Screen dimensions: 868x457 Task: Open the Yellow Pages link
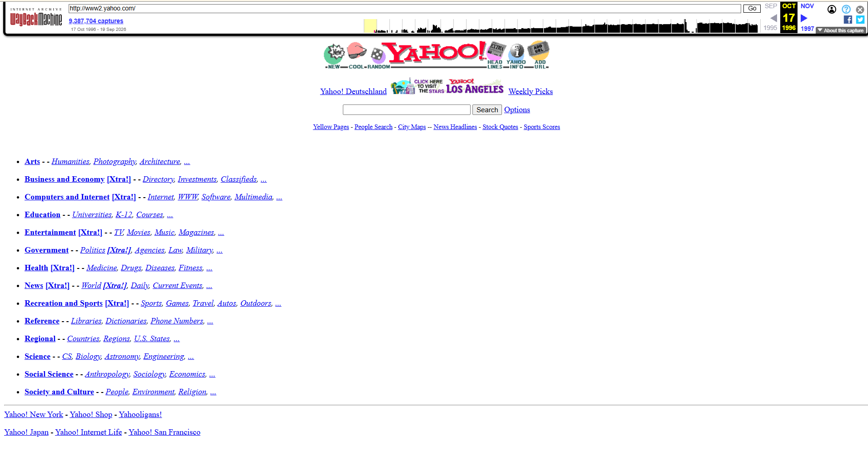point(331,127)
